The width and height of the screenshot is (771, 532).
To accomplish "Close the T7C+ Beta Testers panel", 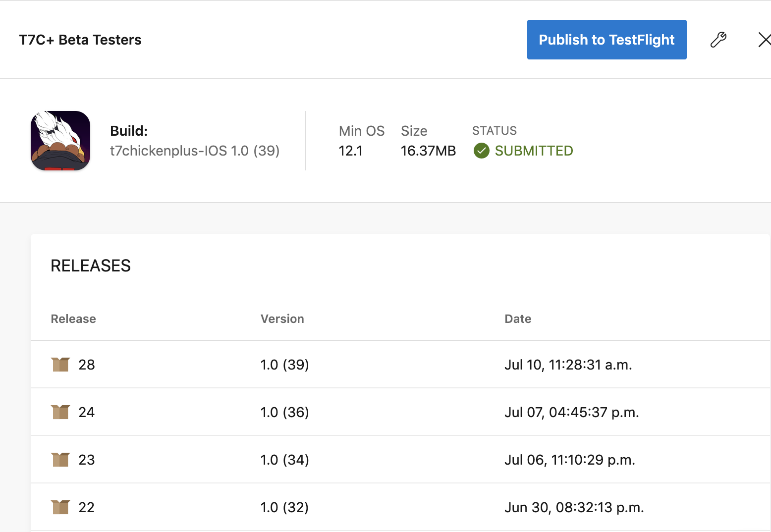I will pos(765,40).
